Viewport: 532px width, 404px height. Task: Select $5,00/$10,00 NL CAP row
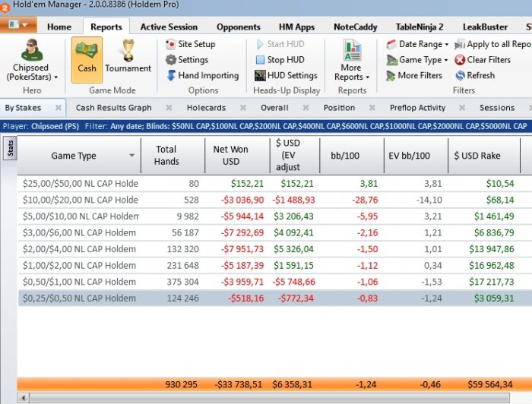(275, 216)
